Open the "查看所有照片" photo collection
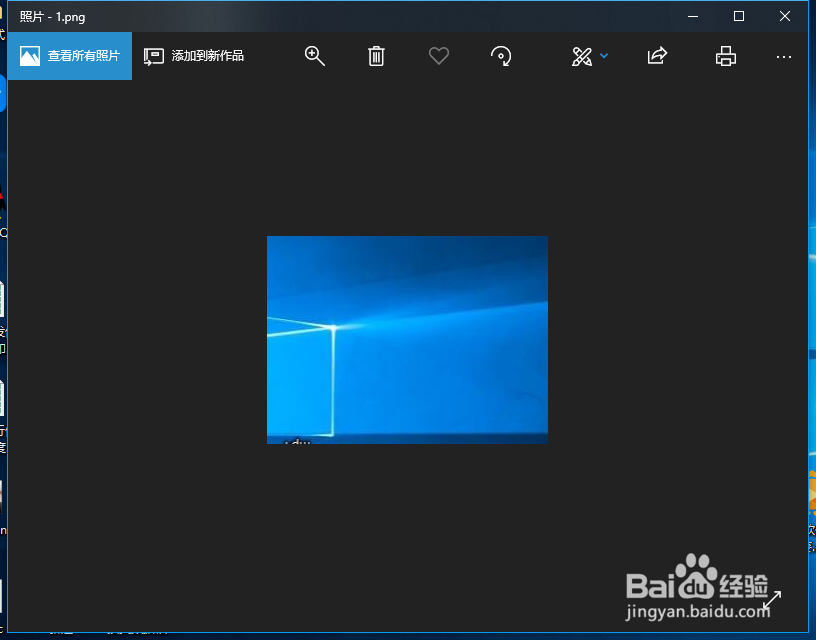 click(x=70, y=56)
